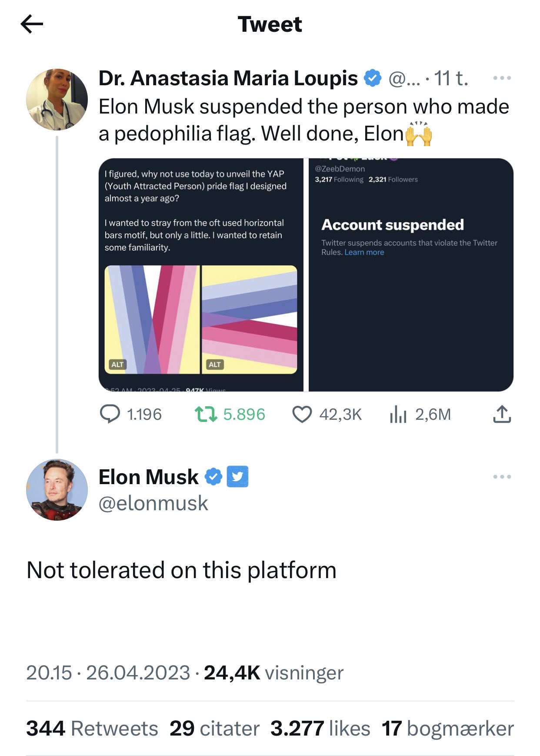Open more options on Loupis tweet
Image resolution: width=540 pixels, height=756 pixels.
[x=502, y=78]
